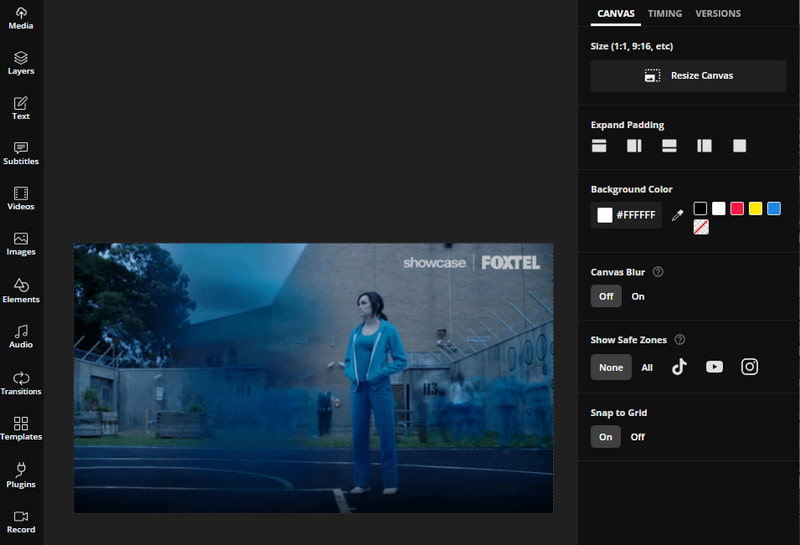Open the Media panel
800x545 pixels.
point(21,18)
